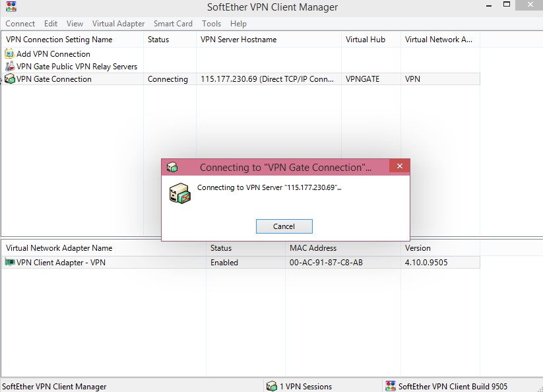Click SoftEther VPN Client Manager status bar text

tap(54, 387)
